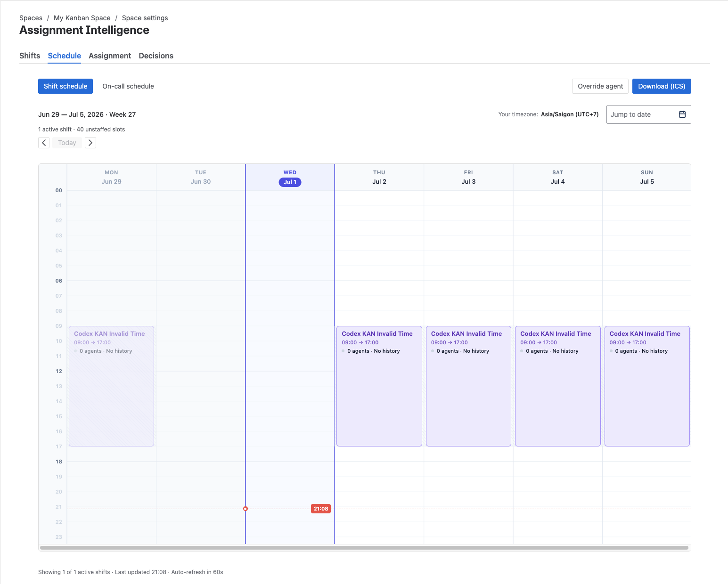Viewport: 728px width, 584px height.
Task: Download schedule as ICS
Action: [662, 86]
